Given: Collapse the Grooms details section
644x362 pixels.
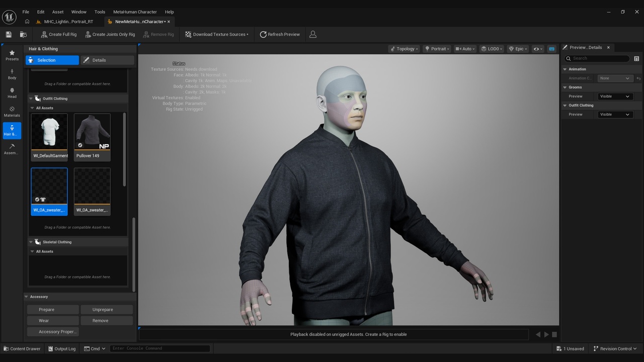Looking at the screenshot, I should tap(565, 87).
